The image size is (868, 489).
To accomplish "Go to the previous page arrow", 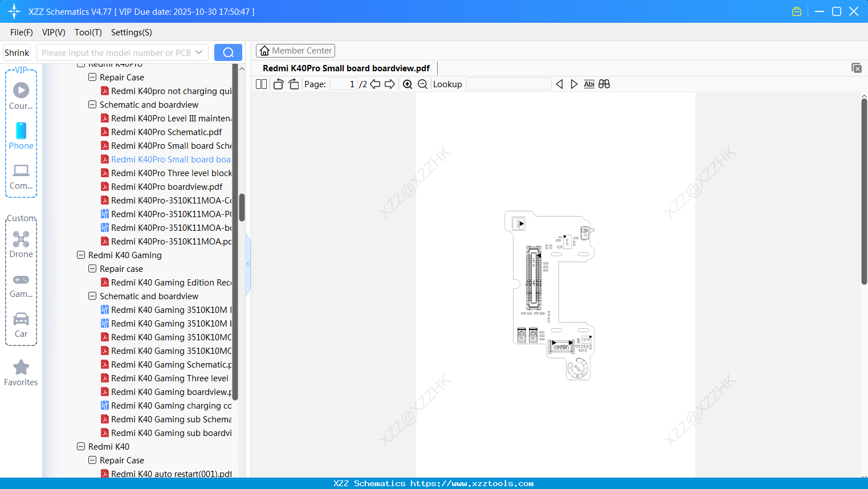I will point(375,84).
